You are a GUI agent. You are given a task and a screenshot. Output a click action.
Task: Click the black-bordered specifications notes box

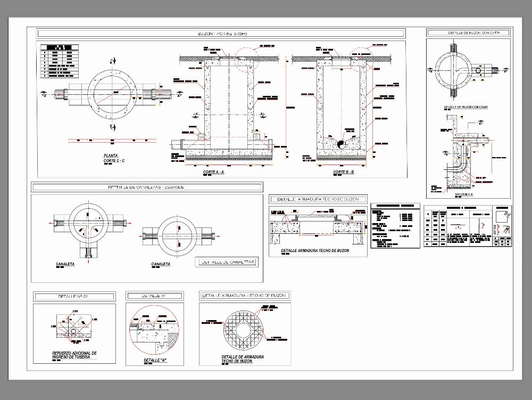click(x=395, y=226)
